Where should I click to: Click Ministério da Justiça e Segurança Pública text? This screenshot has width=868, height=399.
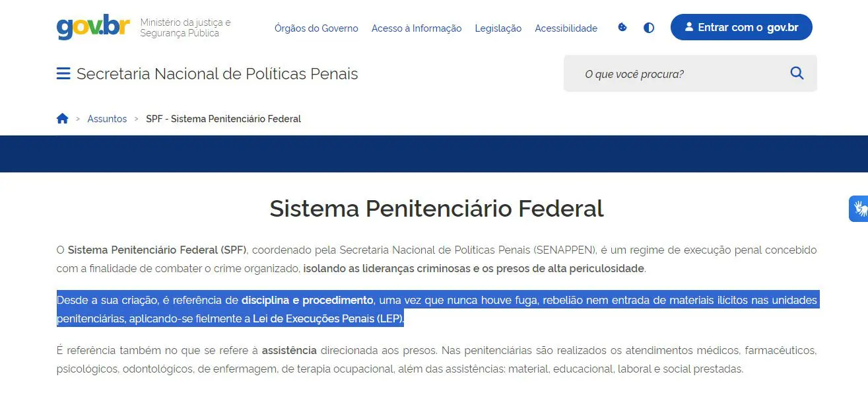pyautogui.click(x=185, y=28)
